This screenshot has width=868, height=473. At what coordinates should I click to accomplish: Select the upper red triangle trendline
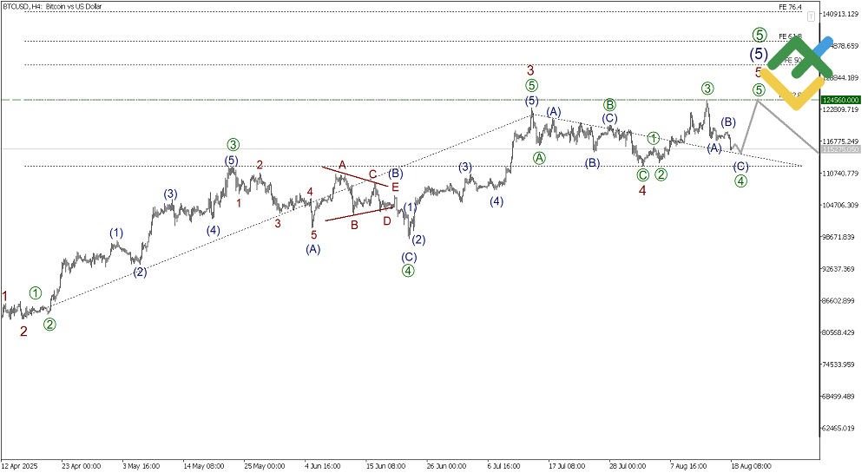point(355,176)
